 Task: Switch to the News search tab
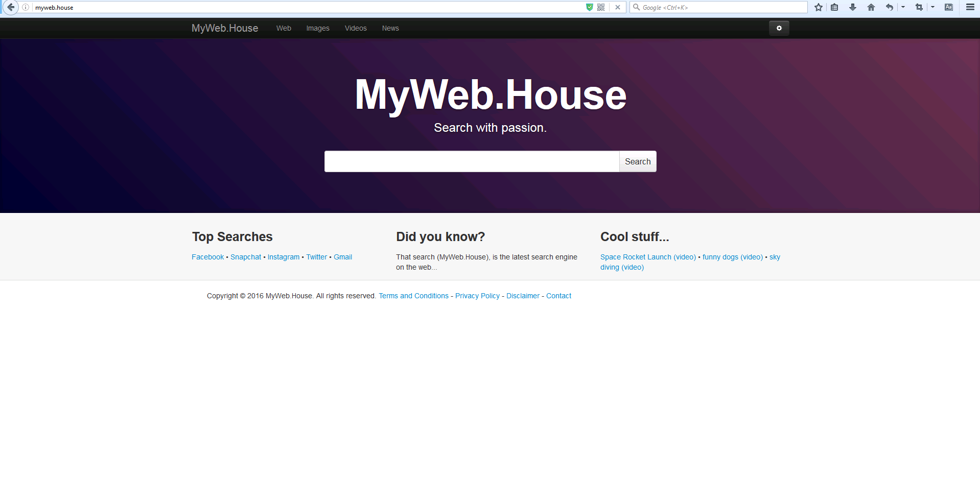[x=390, y=28]
